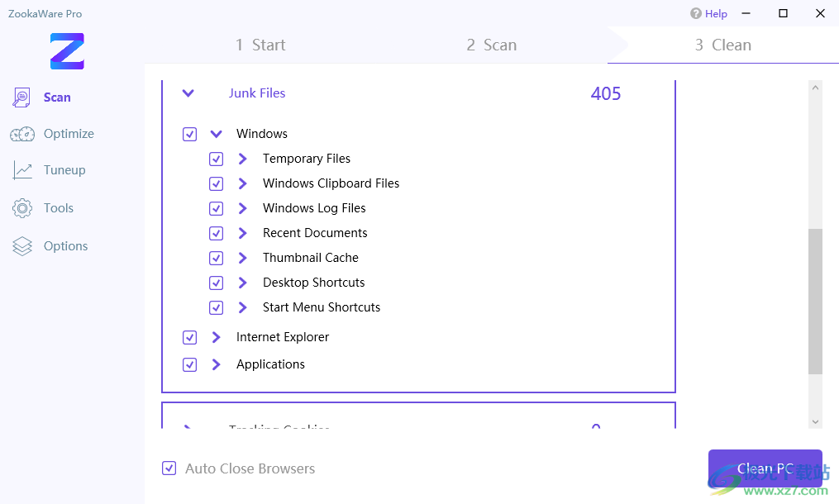Image resolution: width=839 pixels, height=504 pixels.
Task: Expand the Windows Log Files item
Action: 242,208
